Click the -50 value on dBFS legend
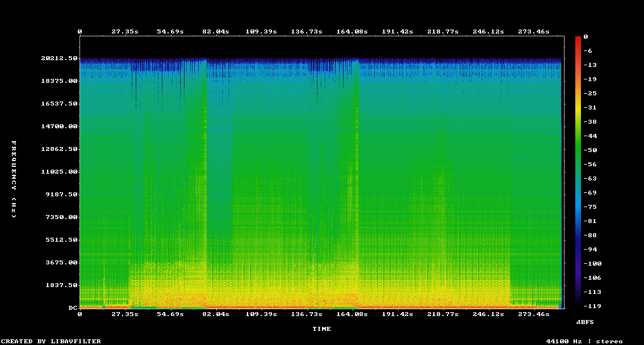This screenshot has height=345, width=644. (588, 150)
